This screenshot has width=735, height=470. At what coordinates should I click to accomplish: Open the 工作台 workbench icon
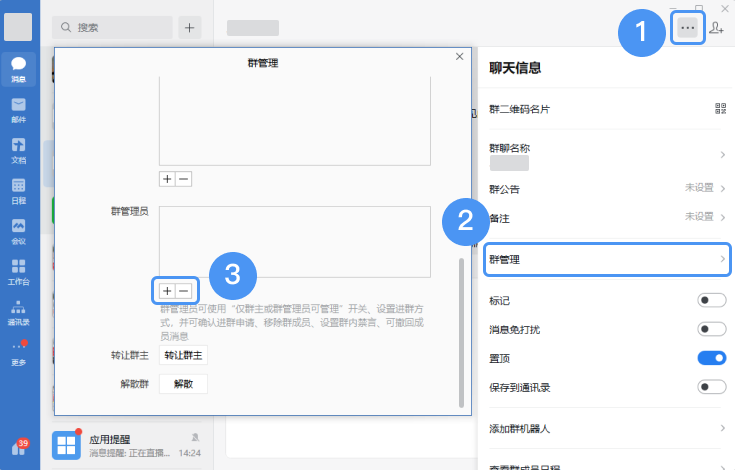19,270
